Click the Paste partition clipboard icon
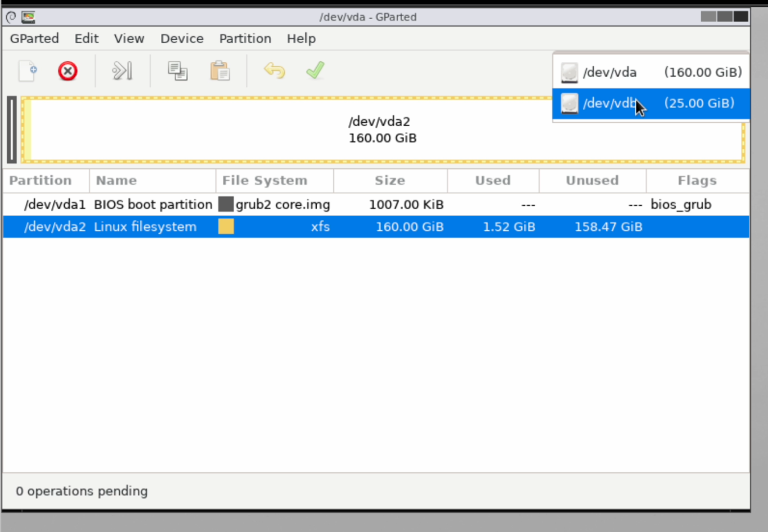The height and width of the screenshot is (532, 768). coord(220,71)
